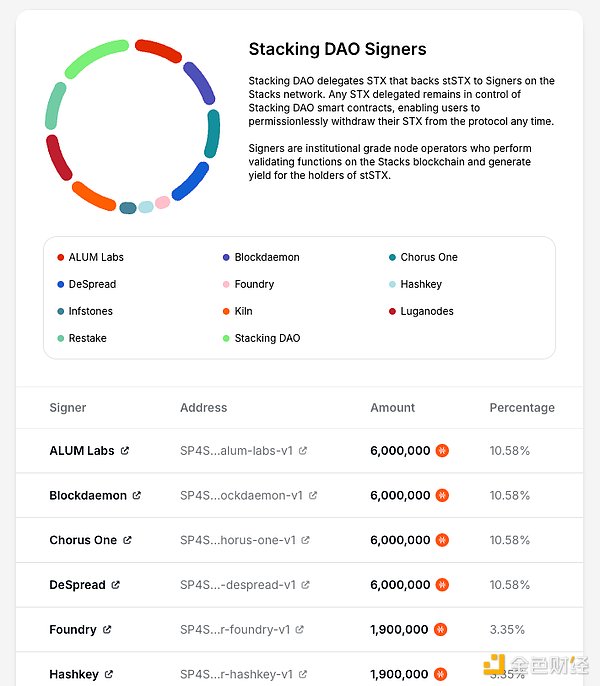This screenshot has height=686, width=600.
Task: Click the Infstones legend entry
Action: pos(92,312)
